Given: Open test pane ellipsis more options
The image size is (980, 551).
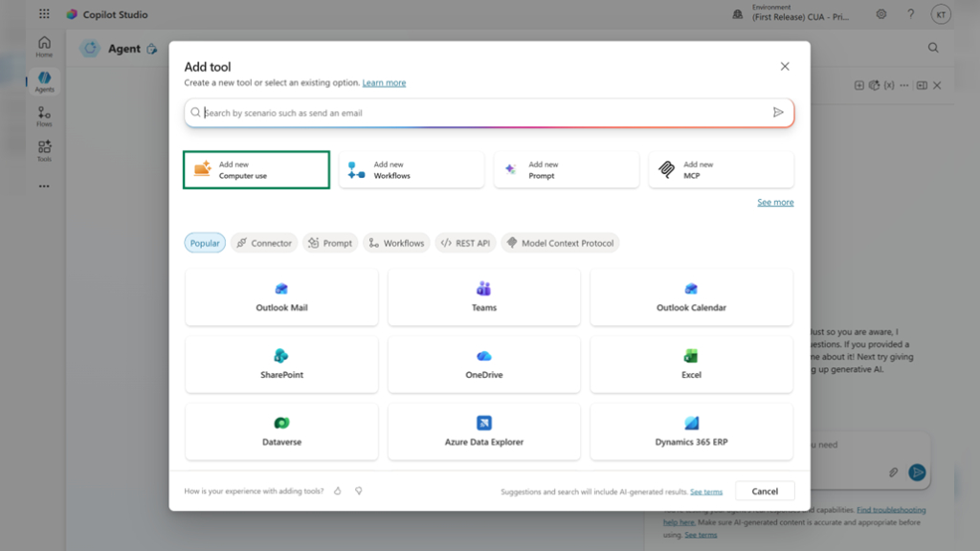Looking at the screenshot, I should tap(904, 85).
